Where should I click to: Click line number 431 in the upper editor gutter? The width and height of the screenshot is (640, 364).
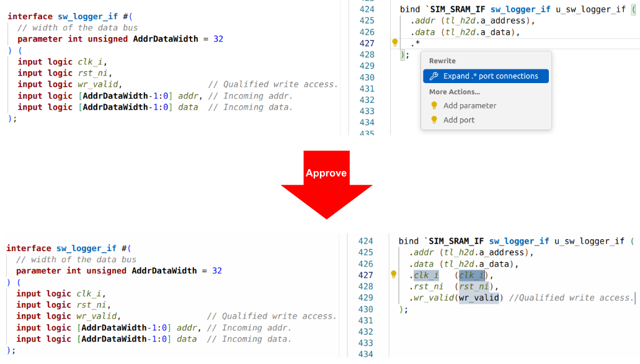click(x=367, y=89)
